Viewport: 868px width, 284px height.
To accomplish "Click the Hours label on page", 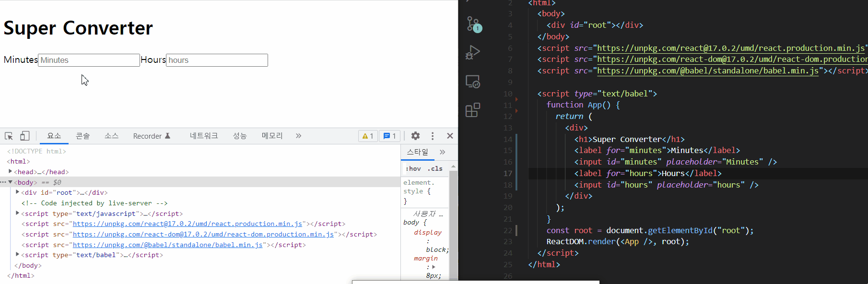I will [x=153, y=60].
